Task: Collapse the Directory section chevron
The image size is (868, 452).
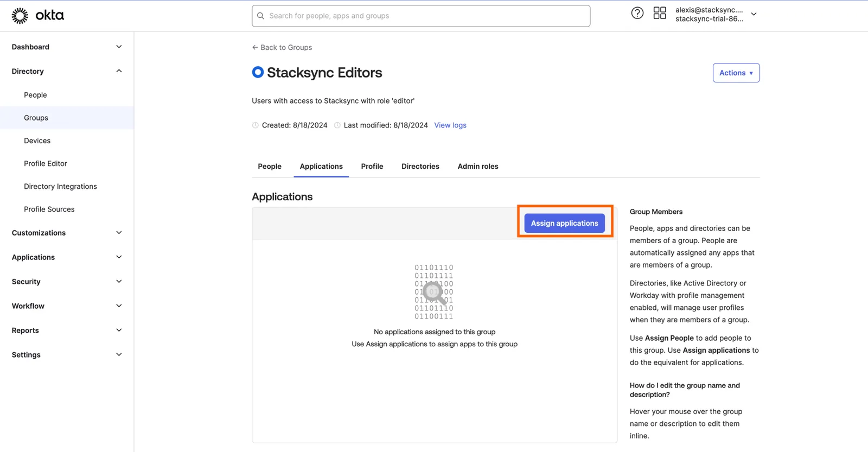Action: (119, 71)
